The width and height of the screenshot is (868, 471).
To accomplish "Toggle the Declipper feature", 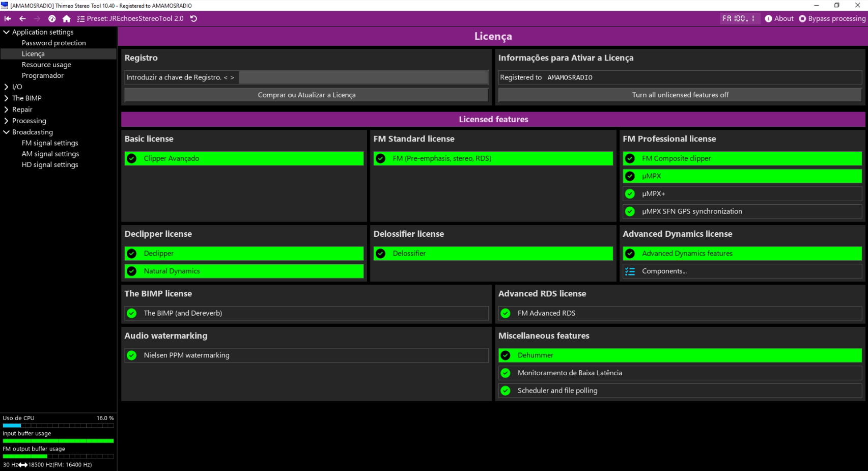I will point(244,254).
